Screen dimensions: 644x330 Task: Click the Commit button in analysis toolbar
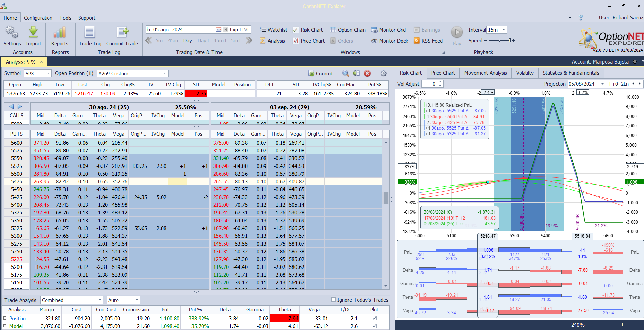coord(321,73)
